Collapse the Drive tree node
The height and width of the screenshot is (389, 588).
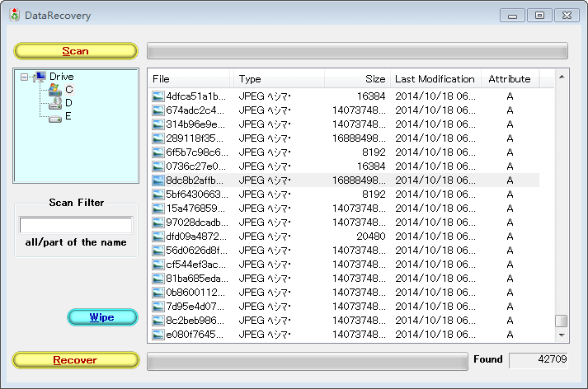pos(25,77)
